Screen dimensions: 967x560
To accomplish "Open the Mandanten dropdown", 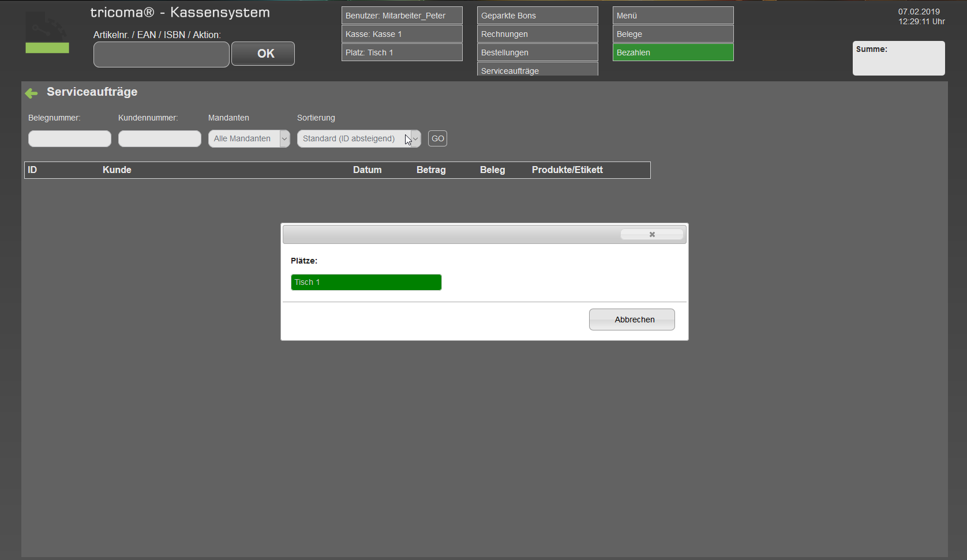I will coord(249,138).
